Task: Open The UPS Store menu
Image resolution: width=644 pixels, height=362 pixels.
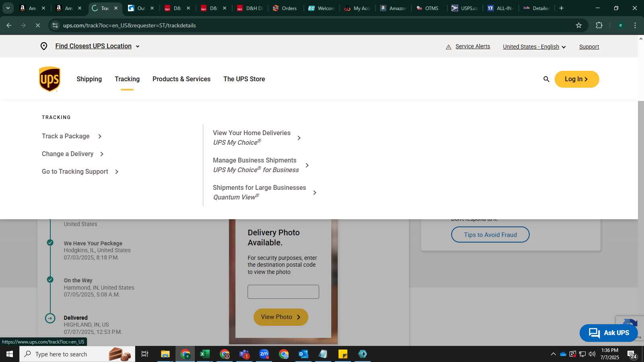Action: point(244,79)
